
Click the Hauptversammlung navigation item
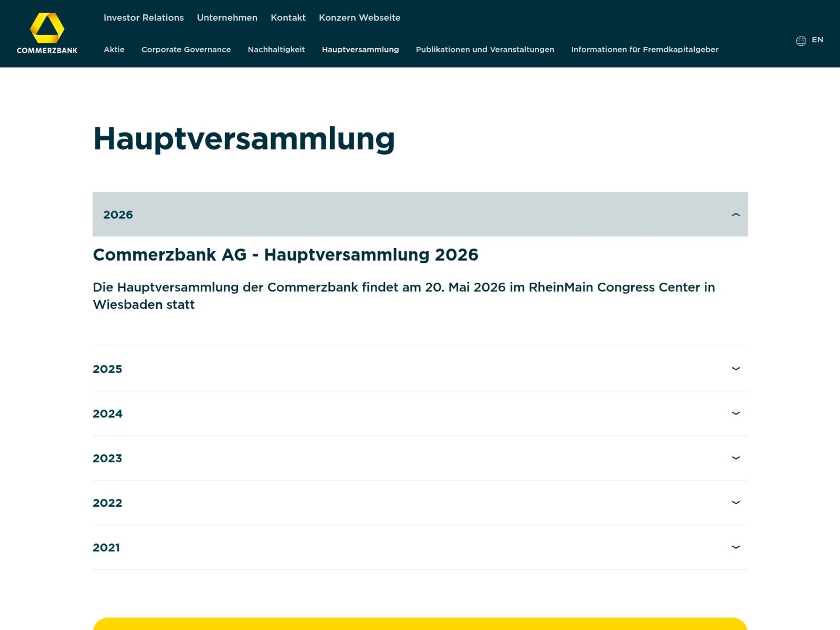[360, 50]
